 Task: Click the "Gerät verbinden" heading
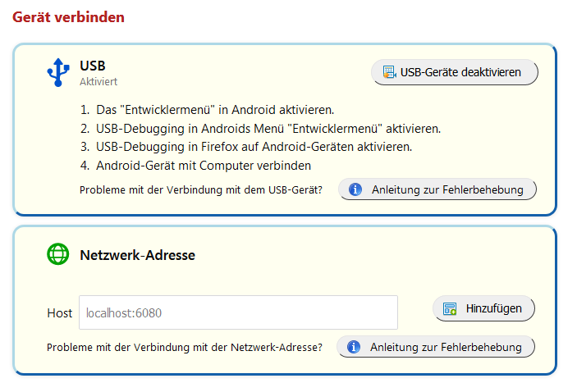coord(69,16)
